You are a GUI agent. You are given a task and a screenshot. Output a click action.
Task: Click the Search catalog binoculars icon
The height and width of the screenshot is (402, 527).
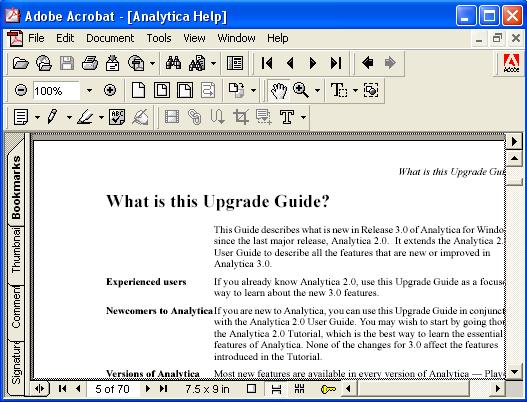point(197,63)
